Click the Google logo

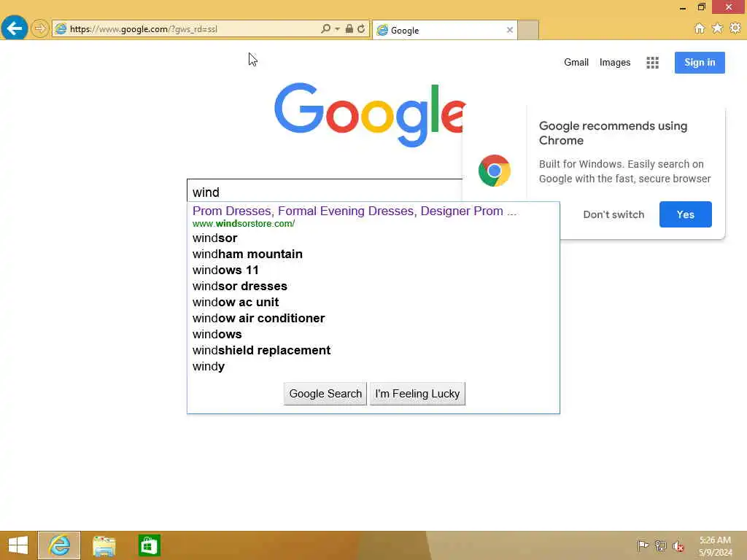(370, 114)
